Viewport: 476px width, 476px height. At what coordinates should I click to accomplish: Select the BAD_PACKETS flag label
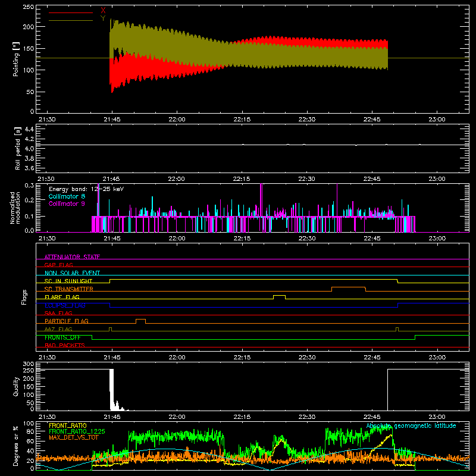tap(65, 345)
